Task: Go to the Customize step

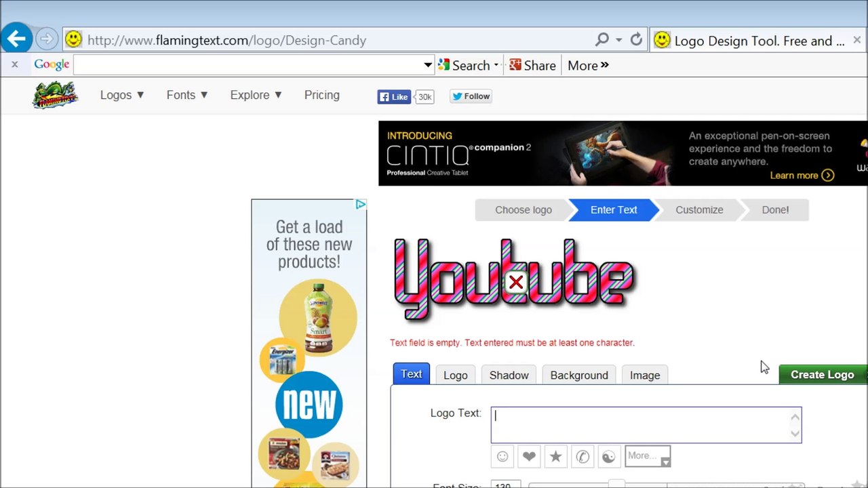Action: pos(699,210)
